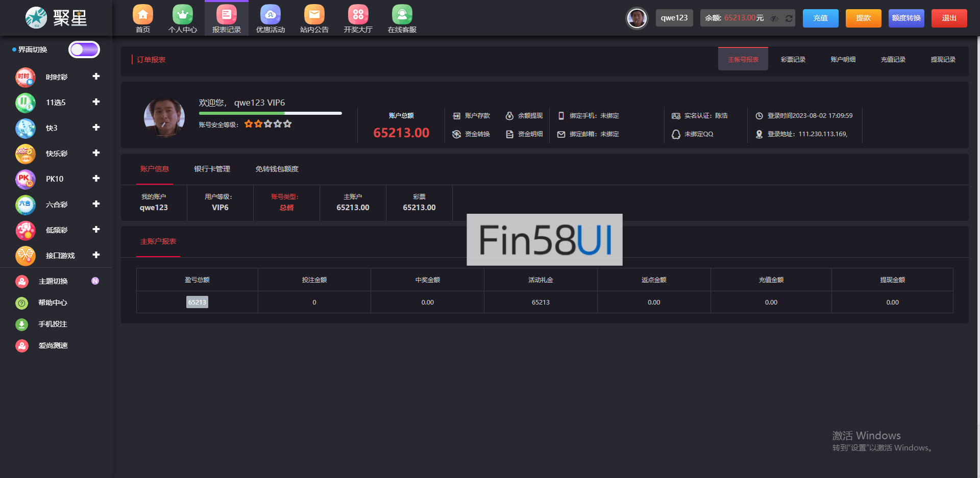This screenshot has width=980, height=478.
Task: Click the large profile avatar photo
Action: tap(164, 117)
